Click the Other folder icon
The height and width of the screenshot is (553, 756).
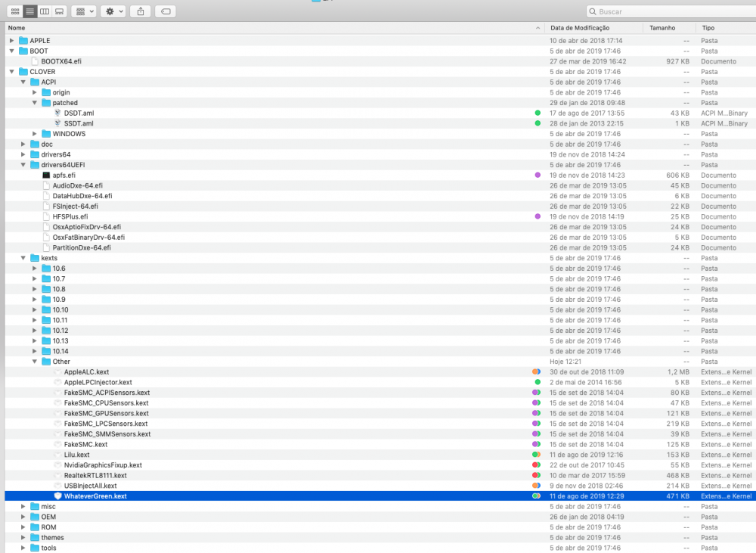[x=46, y=362]
